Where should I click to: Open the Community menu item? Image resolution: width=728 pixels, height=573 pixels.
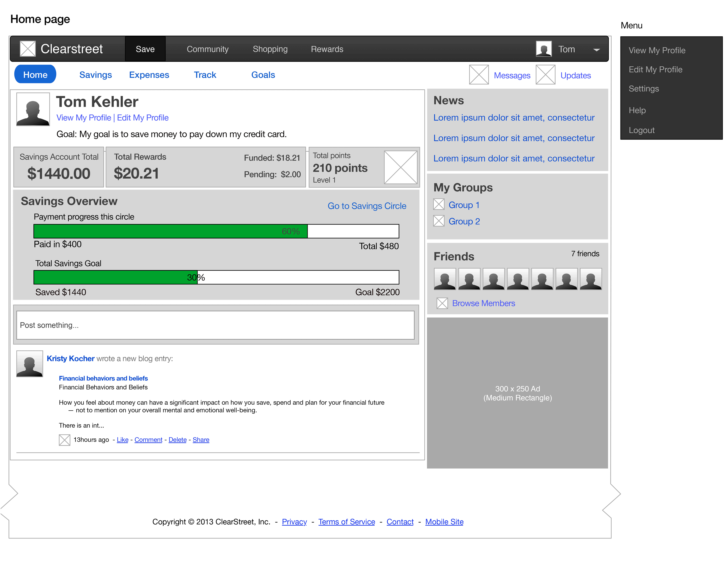pos(207,49)
